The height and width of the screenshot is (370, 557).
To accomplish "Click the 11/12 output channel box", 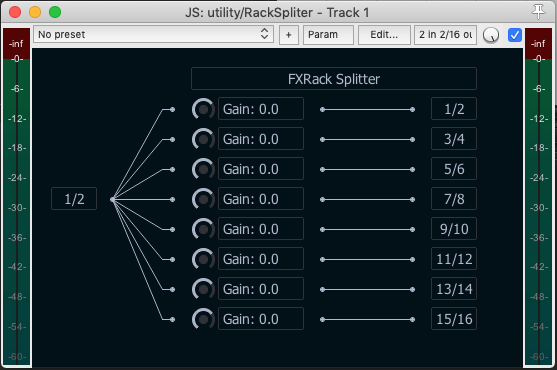I will [x=454, y=259].
